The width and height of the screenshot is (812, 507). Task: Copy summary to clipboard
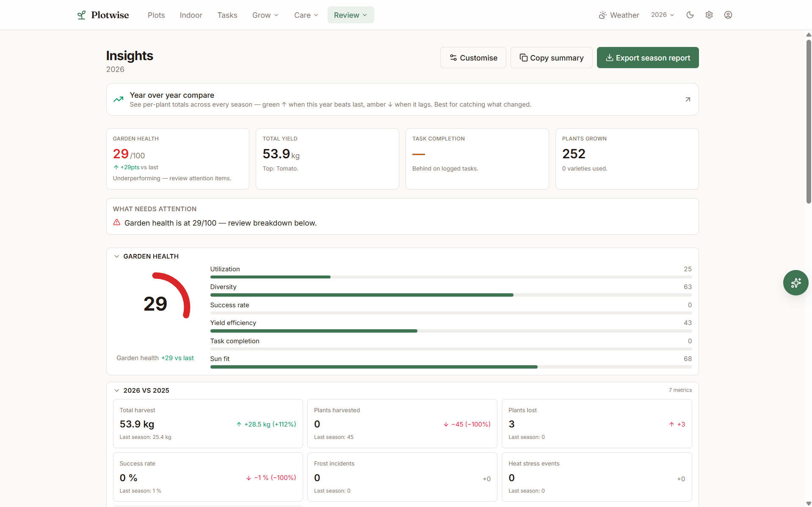[x=551, y=58]
